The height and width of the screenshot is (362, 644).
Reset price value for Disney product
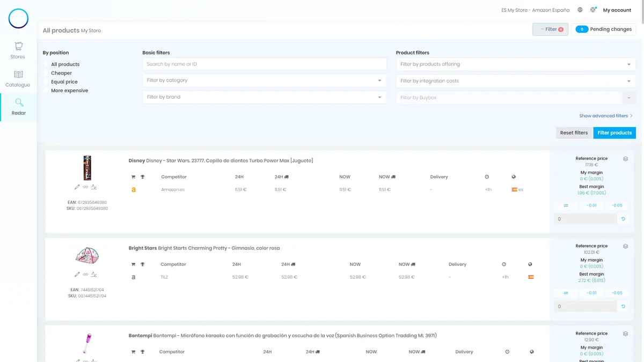click(623, 219)
